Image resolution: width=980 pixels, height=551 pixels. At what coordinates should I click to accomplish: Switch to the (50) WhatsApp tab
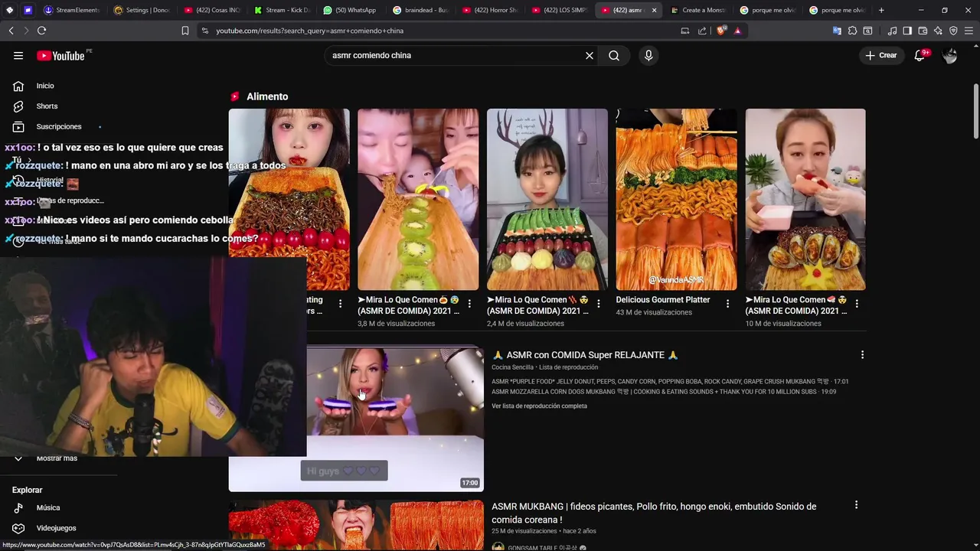tap(351, 10)
